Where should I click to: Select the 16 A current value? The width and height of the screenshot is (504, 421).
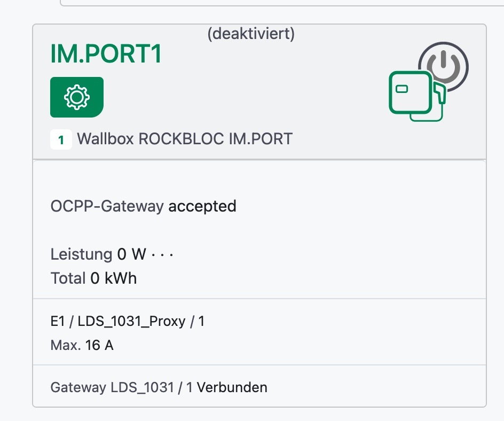pyautogui.click(x=99, y=345)
